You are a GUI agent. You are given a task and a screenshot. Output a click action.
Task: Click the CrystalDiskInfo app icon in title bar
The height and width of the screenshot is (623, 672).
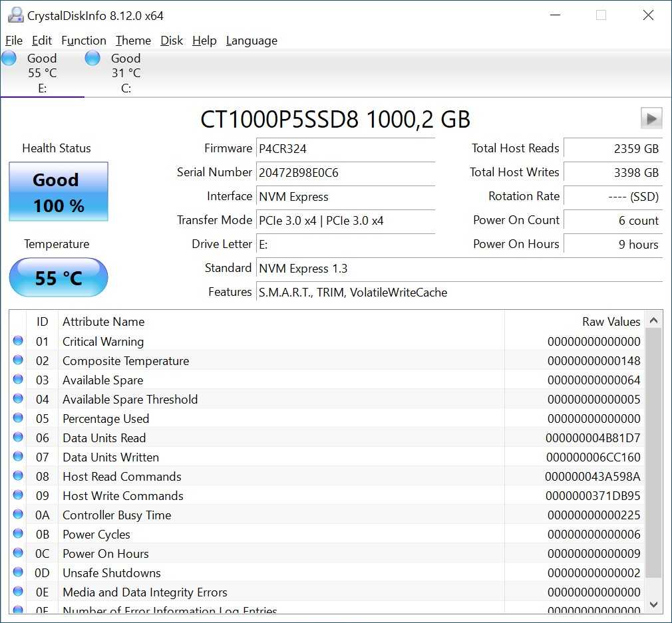pos(15,15)
